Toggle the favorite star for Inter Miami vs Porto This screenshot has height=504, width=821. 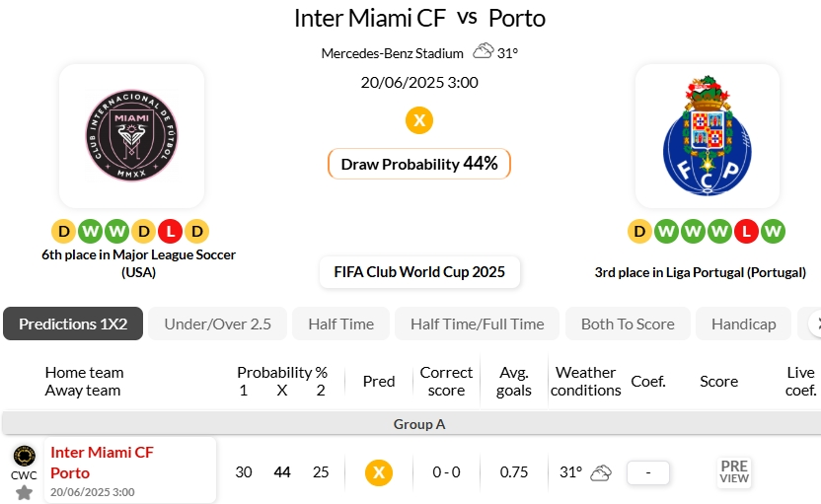25,491
